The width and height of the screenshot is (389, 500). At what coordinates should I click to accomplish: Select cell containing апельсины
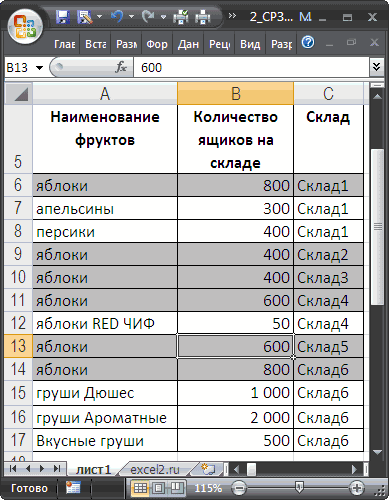click(x=105, y=208)
